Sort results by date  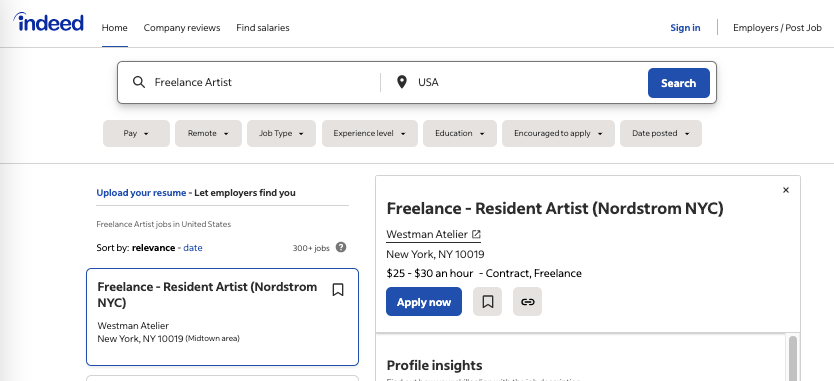[x=193, y=248]
